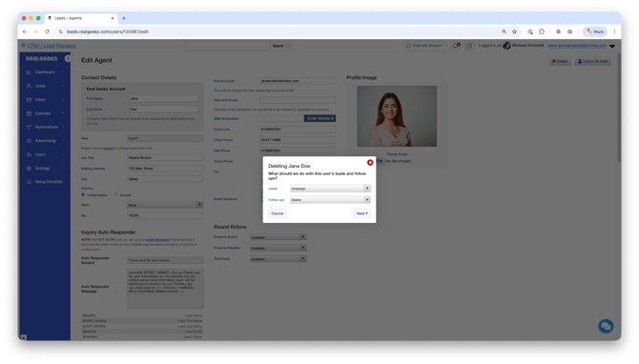The image size is (639, 364).
Task: Close the Deleting Jane Doe dialog
Action: point(370,162)
